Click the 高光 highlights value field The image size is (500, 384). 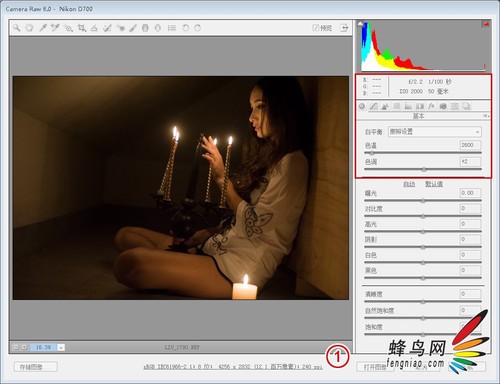[x=470, y=224]
